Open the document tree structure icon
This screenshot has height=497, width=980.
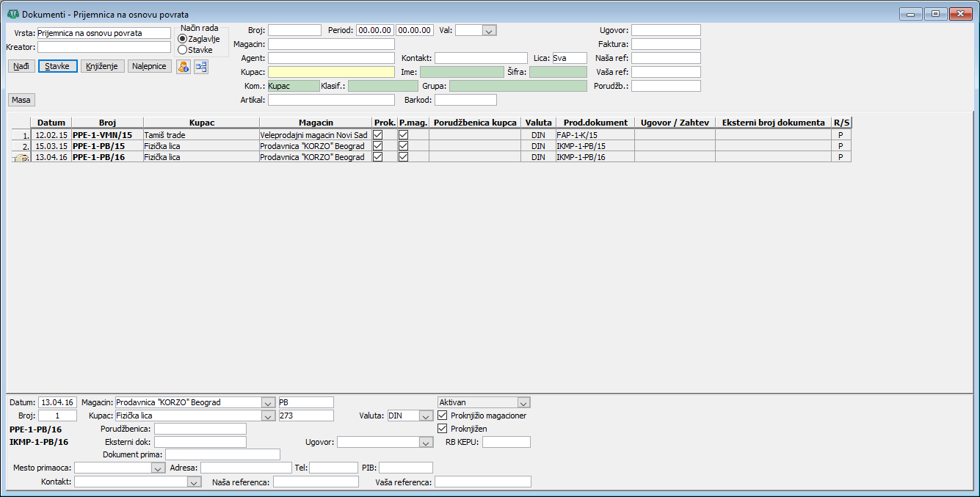tap(201, 67)
